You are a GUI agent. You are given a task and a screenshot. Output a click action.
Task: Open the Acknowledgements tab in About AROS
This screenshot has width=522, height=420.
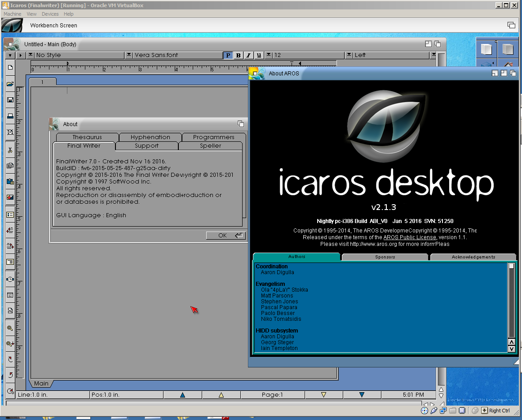pos(473,257)
